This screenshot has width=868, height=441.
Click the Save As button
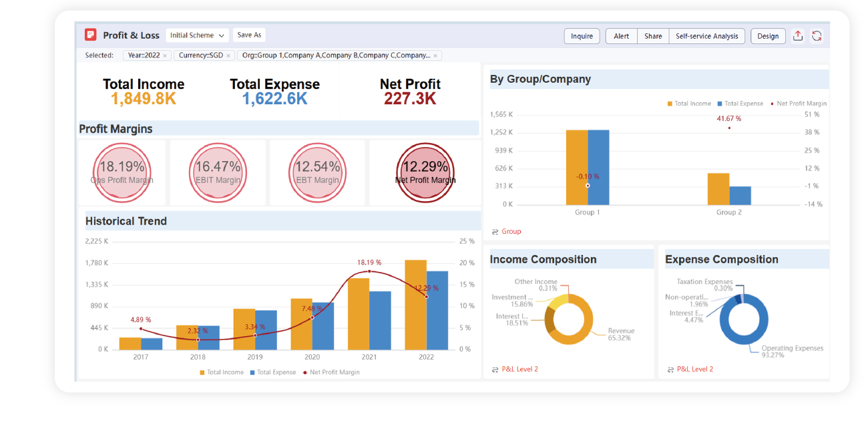[x=249, y=35]
